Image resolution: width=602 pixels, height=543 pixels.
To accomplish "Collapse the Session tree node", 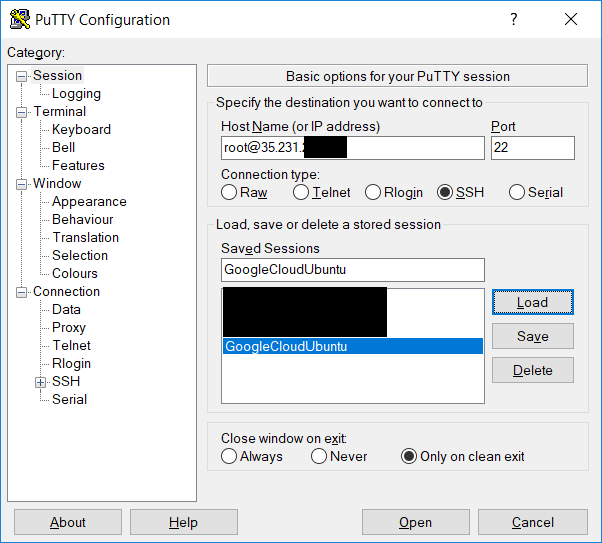I will pos(21,76).
